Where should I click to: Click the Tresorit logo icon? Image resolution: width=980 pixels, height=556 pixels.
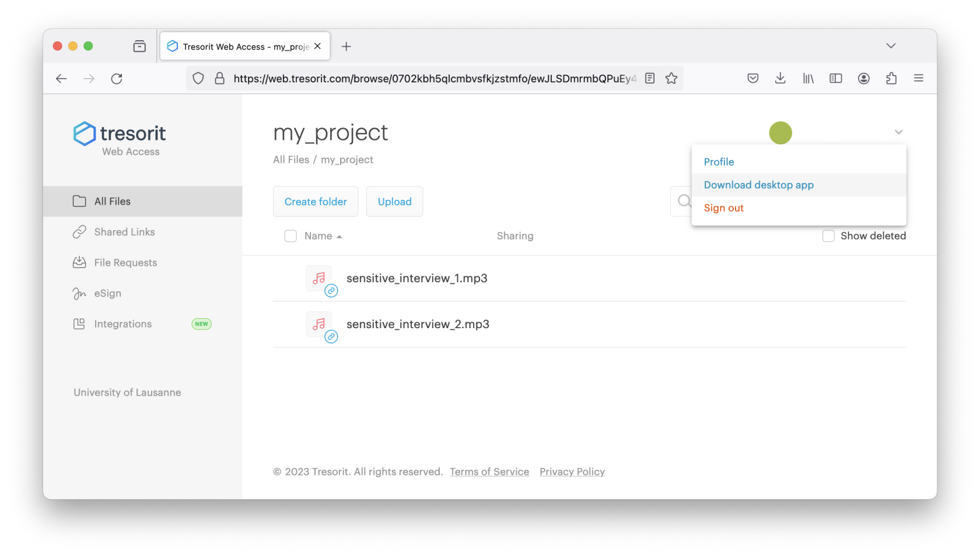85,133
